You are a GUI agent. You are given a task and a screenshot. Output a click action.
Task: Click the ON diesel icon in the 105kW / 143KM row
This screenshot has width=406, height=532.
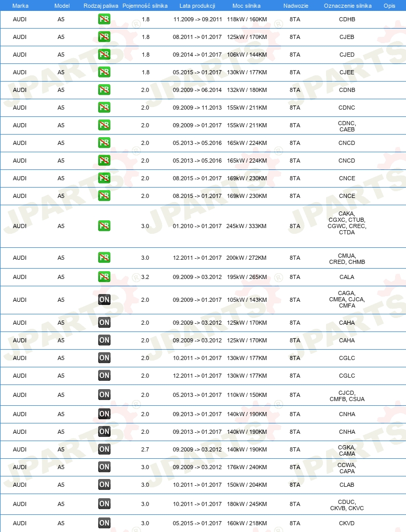[104, 300]
